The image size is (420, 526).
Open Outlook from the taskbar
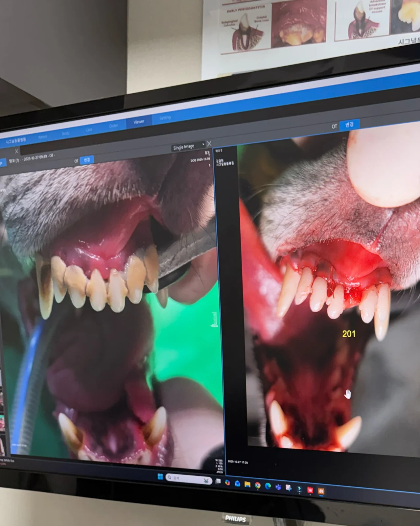(237, 484)
